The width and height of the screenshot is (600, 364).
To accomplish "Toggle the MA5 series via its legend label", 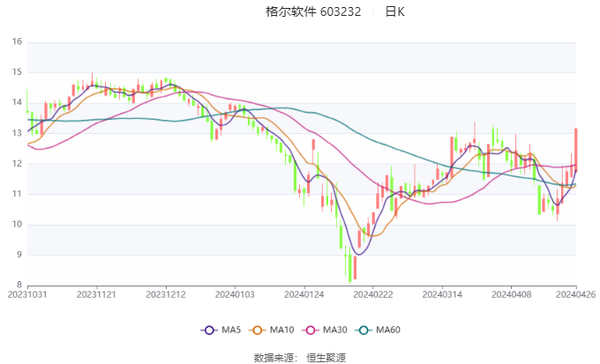I will pos(230,330).
